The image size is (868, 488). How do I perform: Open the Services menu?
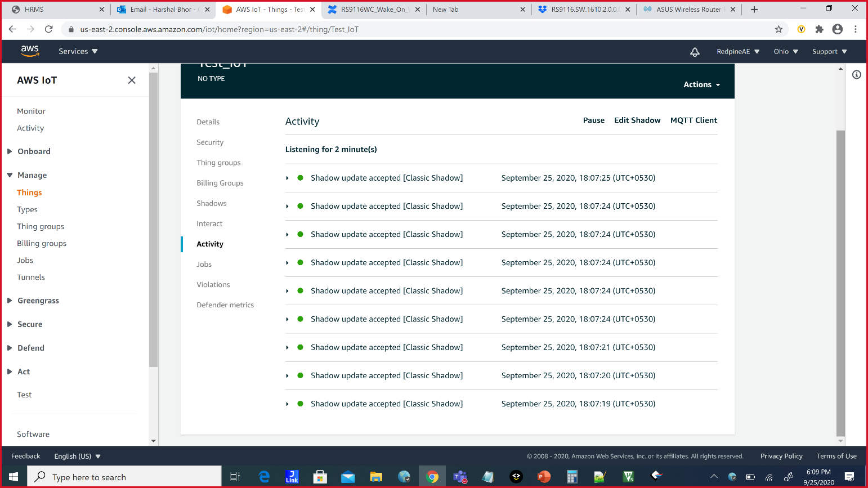[78, 51]
